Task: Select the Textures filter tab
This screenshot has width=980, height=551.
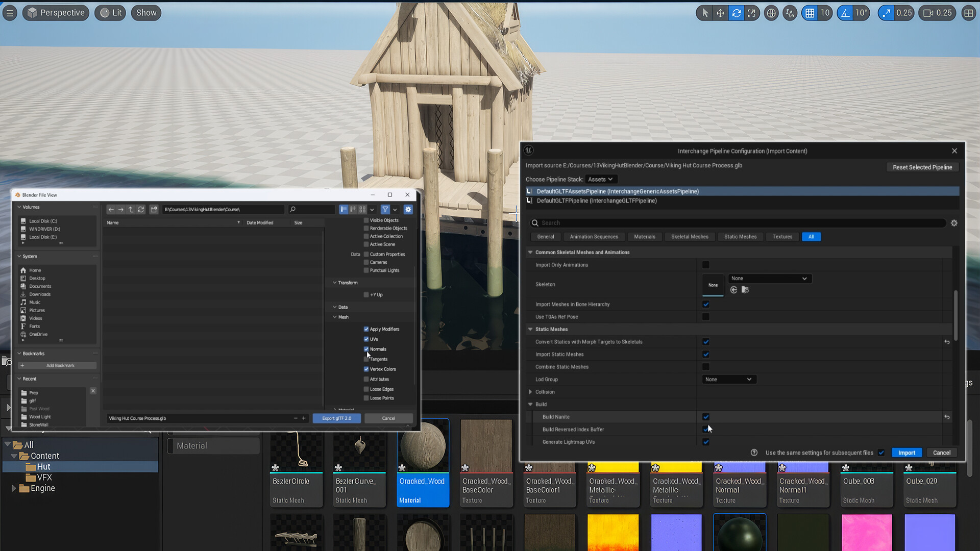Action: pyautogui.click(x=782, y=236)
